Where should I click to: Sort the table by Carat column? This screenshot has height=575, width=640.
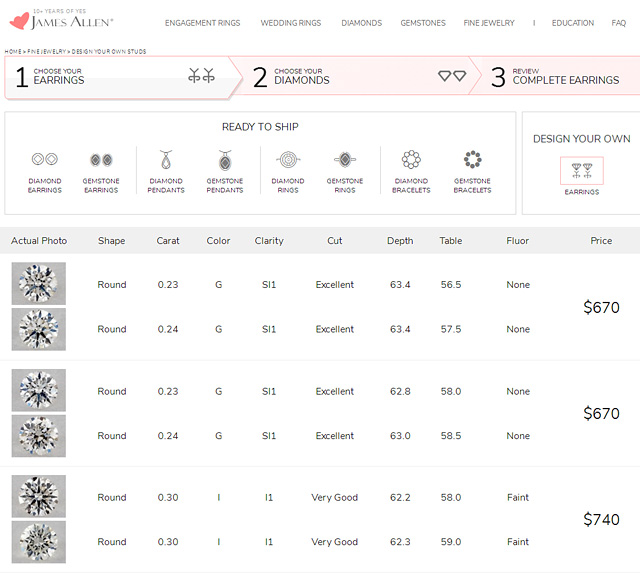point(168,241)
